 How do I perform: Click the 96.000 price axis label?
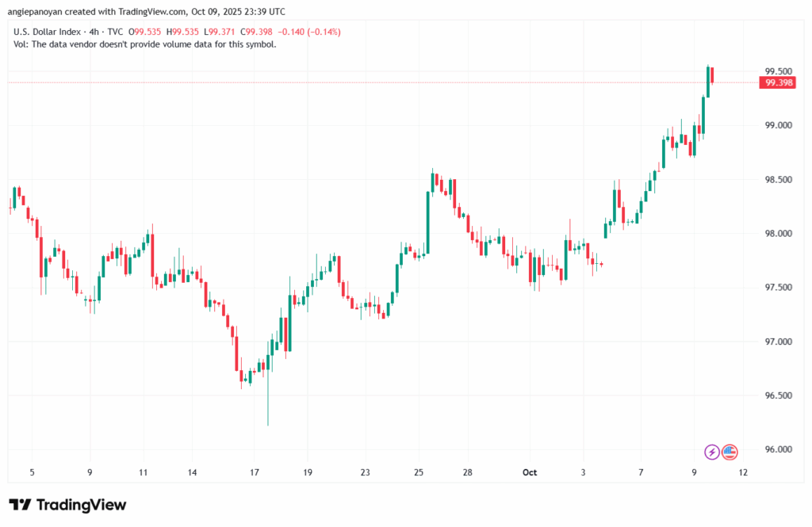(776, 449)
